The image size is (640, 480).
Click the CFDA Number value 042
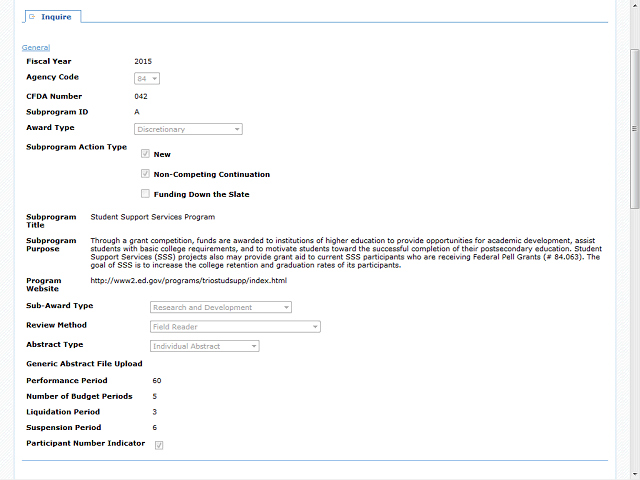pyautogui.click(x=141, y=96)
